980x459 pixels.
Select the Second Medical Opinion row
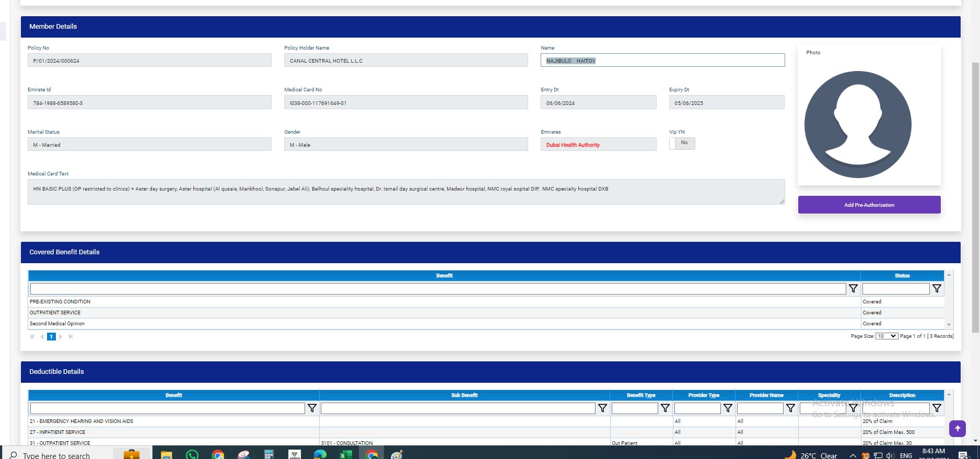click(486, 323)
